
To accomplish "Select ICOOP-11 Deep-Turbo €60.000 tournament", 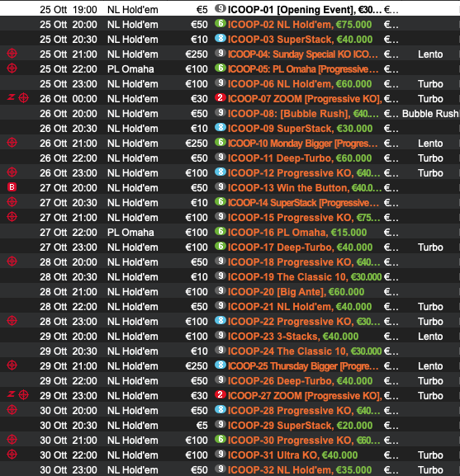I will [x=300, y=158].
